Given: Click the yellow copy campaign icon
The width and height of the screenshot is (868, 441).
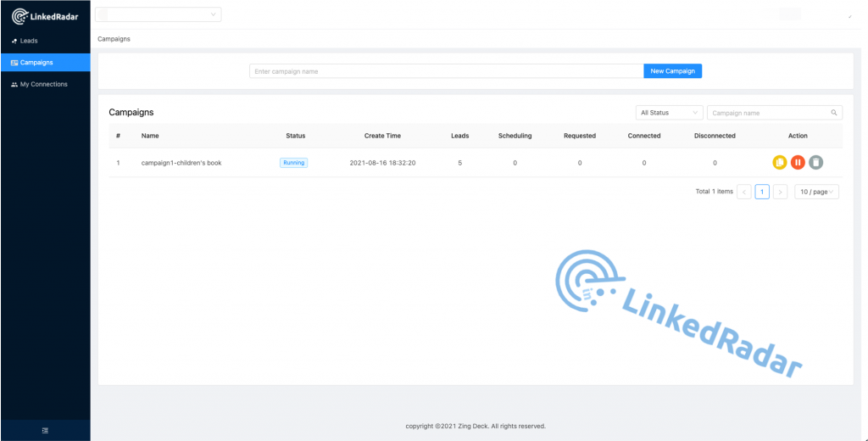Looking at the screenshot, I should 780,163.
